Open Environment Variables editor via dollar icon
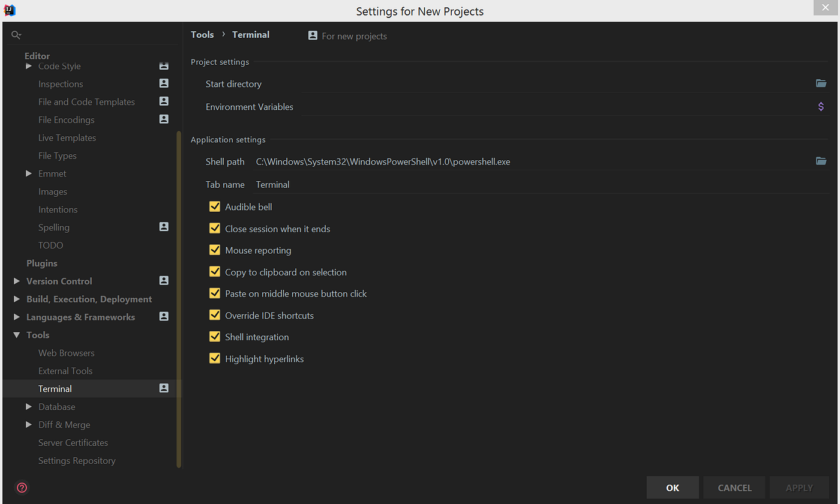Image resolution: width=840 pixels, height=504 pixels. pyautogui.click(x=821, y=106)
